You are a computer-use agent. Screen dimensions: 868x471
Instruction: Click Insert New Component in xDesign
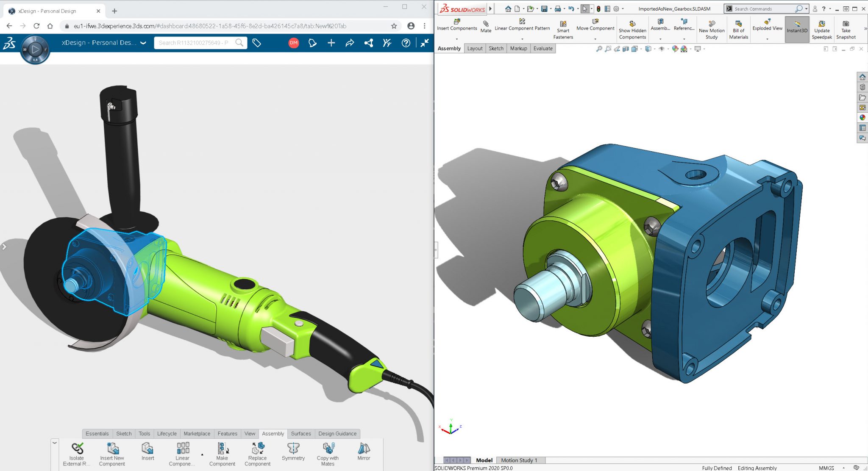[112, 452]
